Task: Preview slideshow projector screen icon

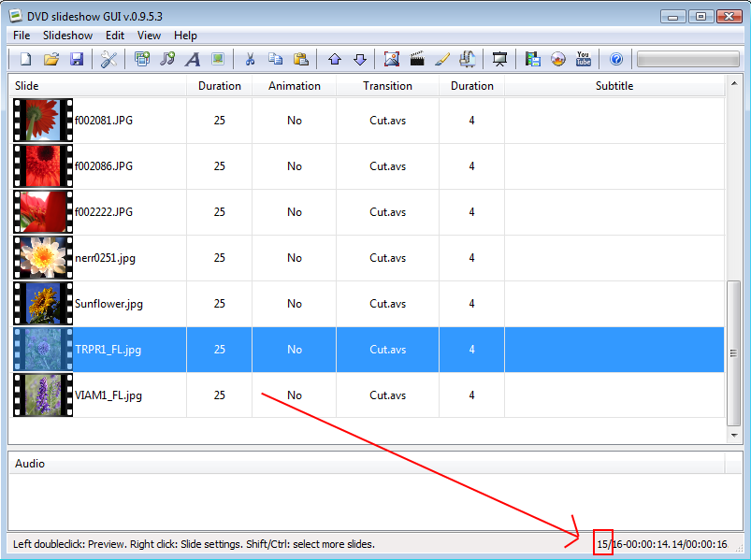Action: pos(500,59)
